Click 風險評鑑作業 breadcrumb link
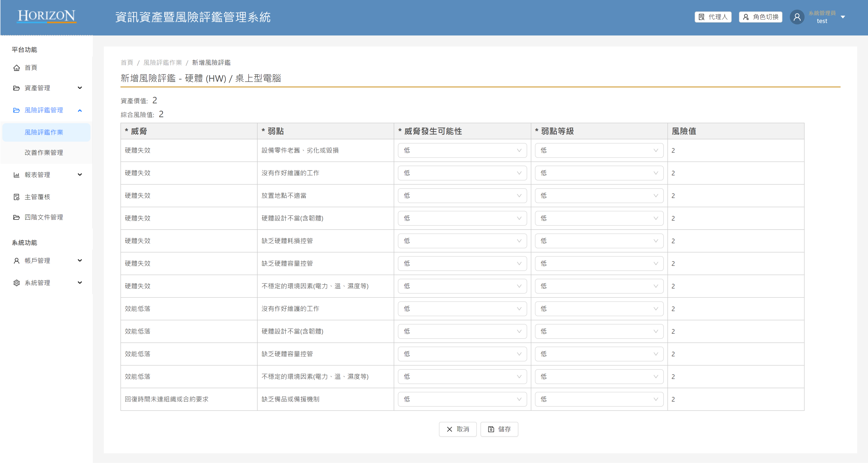Screen dimensions: 868x463 click(162, 62)
